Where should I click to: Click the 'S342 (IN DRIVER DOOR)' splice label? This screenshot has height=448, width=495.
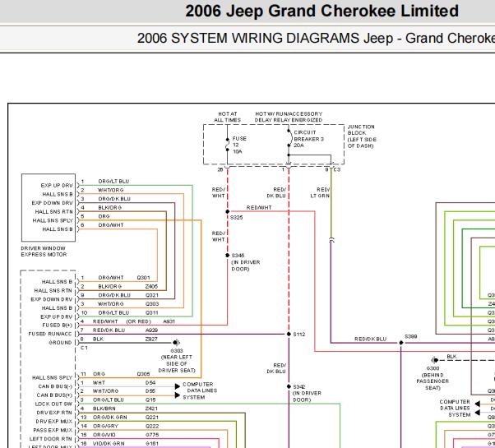[x=307, y=393]
